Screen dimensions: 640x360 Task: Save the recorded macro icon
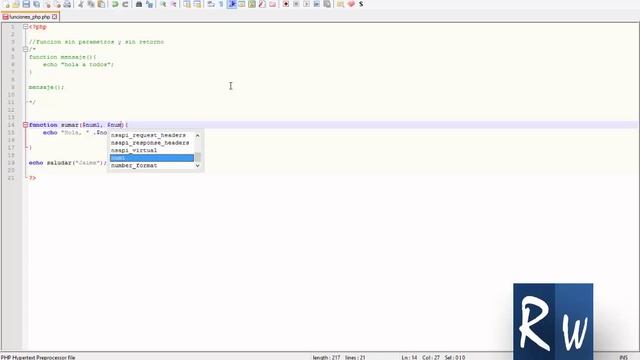point(327,4)
